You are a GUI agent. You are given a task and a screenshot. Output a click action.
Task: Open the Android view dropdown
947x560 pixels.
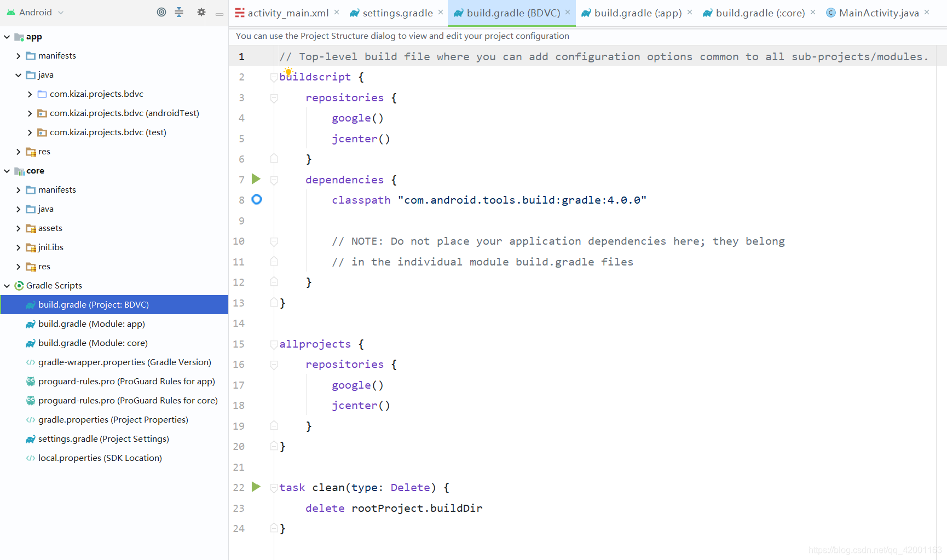coord(36,12)
